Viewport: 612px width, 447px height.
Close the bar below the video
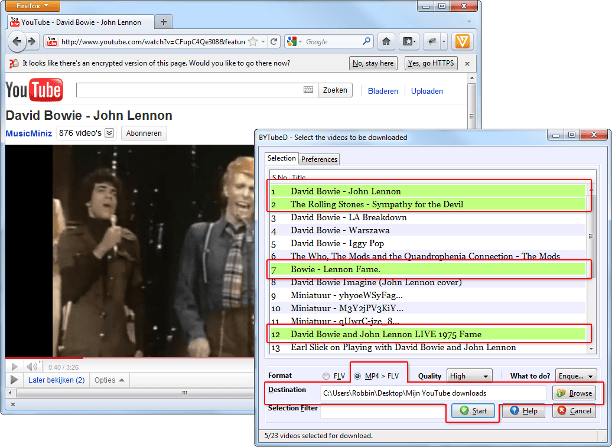tap(12, 404)
